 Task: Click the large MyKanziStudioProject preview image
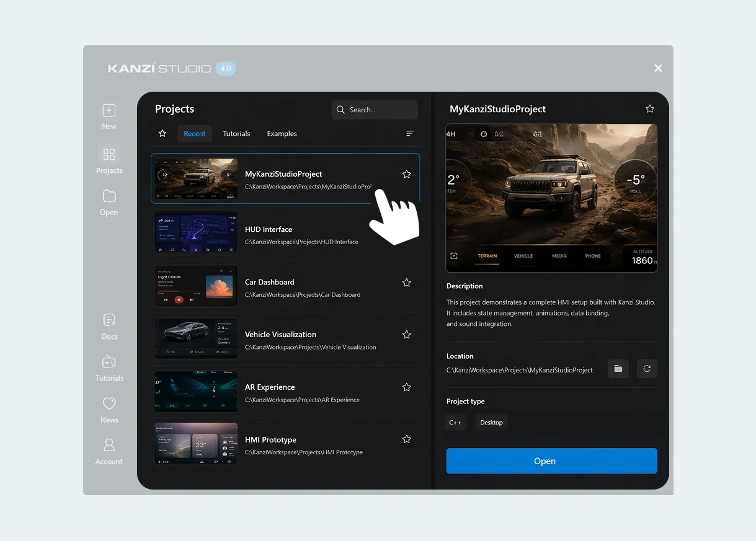551,198
